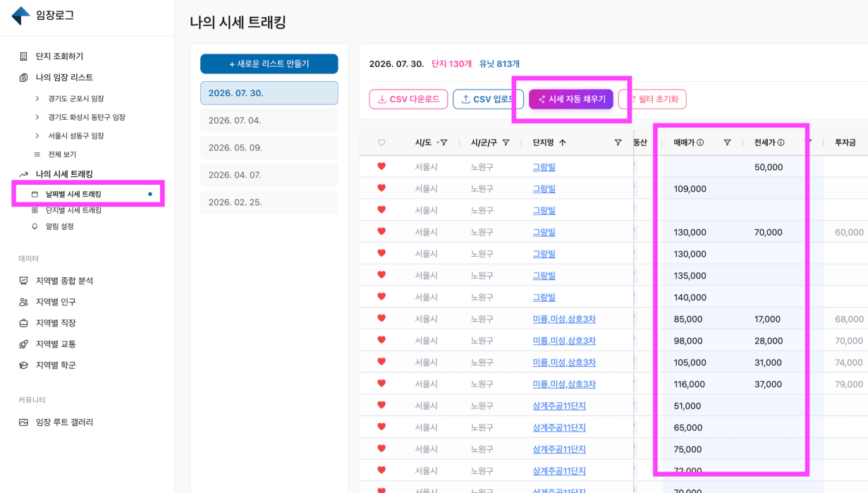Click the info icon next to 매매가

[700, 142]
